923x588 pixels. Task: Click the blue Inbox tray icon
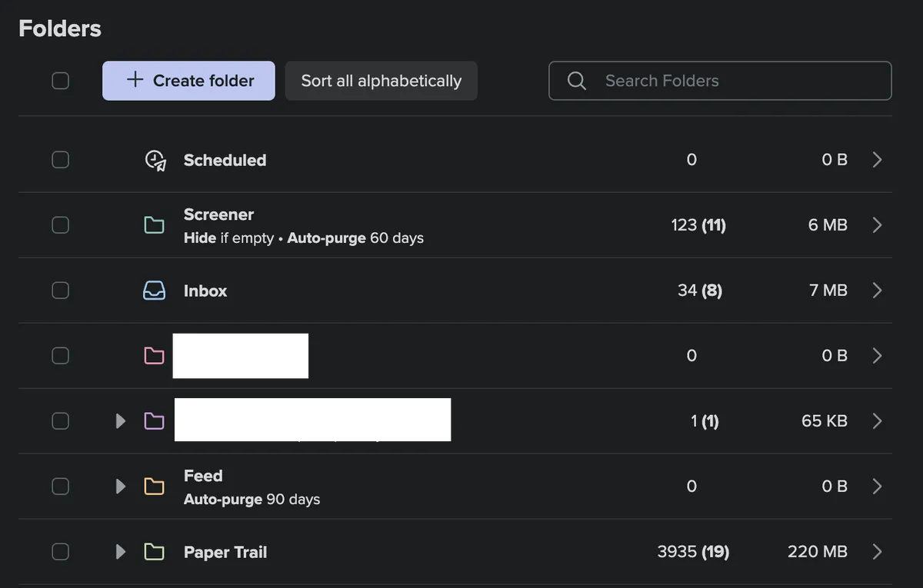tap(154, 290)
